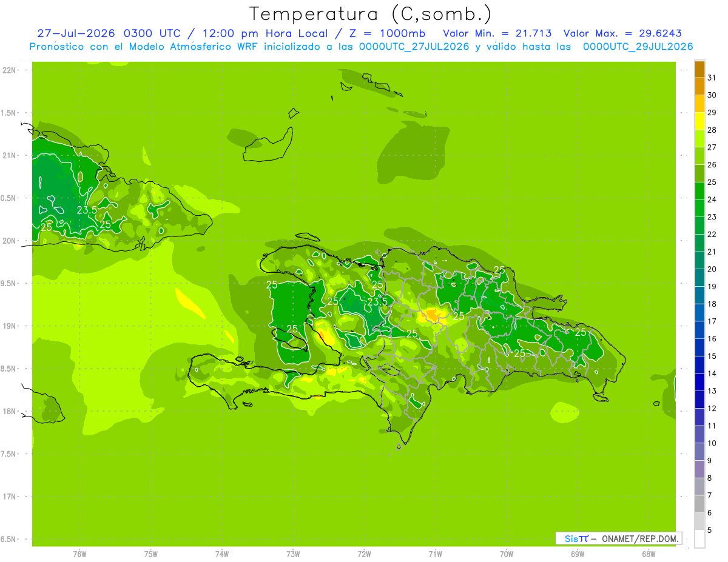Click the legend swatch between 26 and 27
728x562 pixels.
[699, 156]
